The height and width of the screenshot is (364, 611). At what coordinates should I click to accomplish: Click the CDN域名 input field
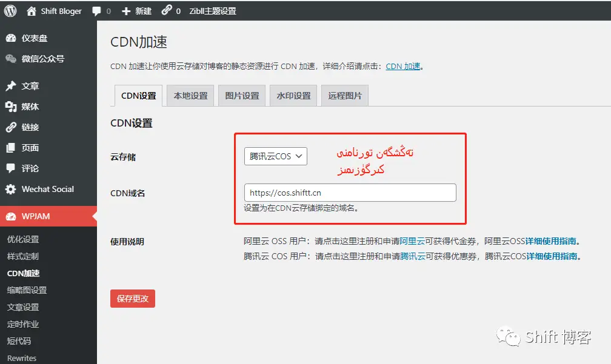click(x=350, y=193)
